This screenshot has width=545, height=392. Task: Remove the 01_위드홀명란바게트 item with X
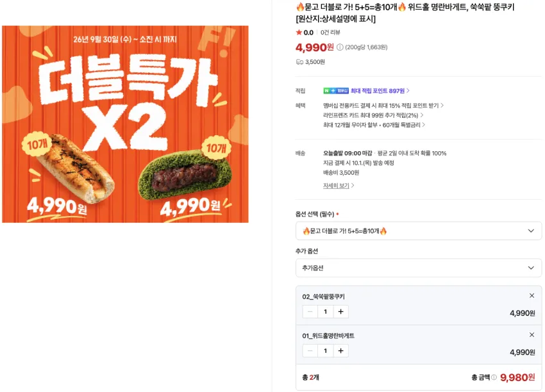(x=532, y=335)
